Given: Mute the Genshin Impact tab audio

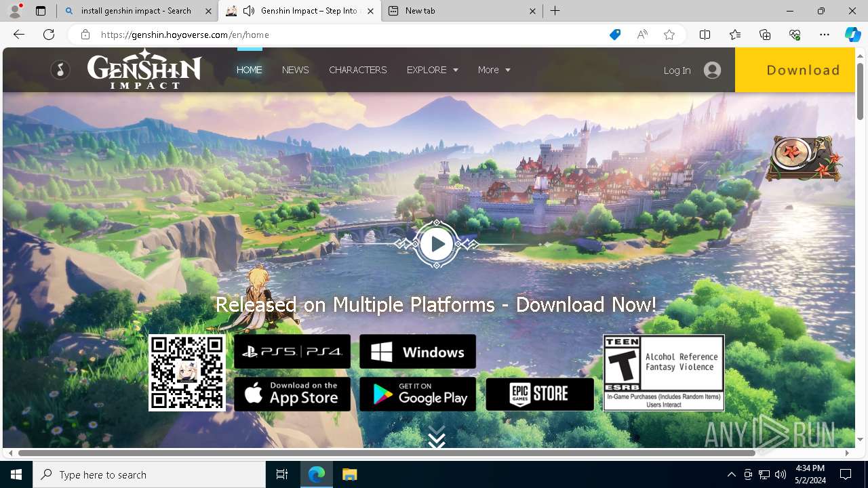Looking at the screenshot, I should click(x=249, y=11).
